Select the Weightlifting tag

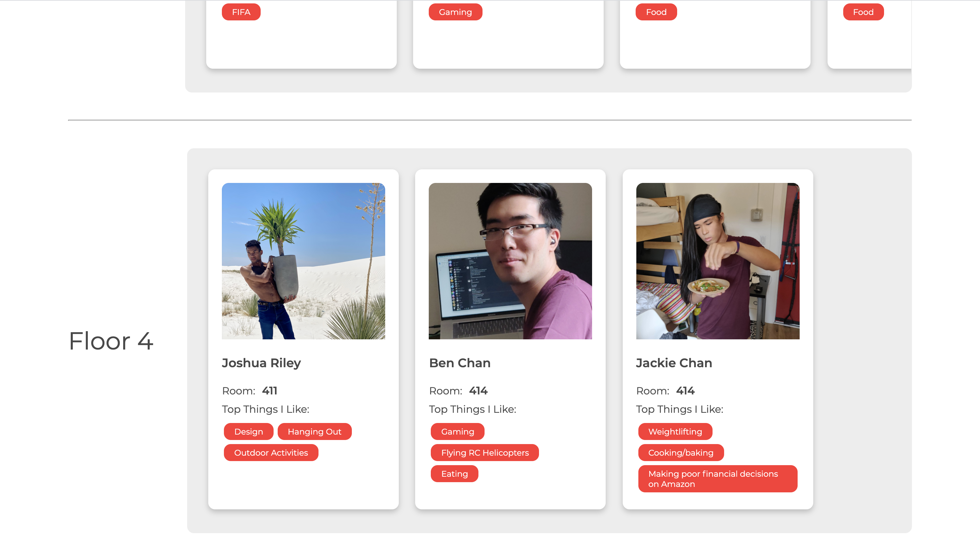point(675,431)
